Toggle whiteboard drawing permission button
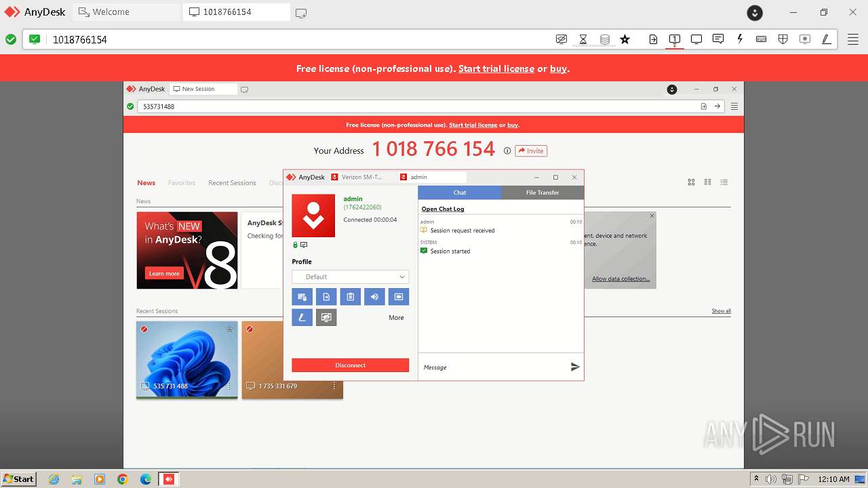The height and width of the screenshot is (488, 868). (x=302, y=317)
